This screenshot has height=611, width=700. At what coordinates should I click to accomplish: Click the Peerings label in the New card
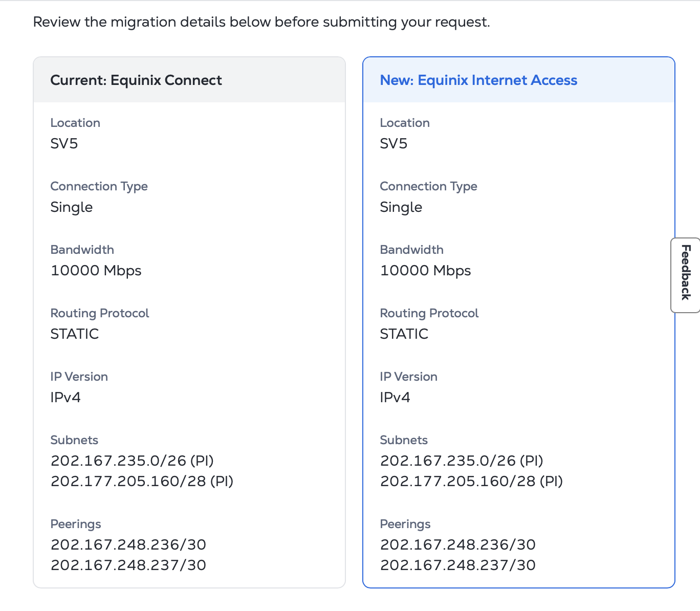pyautogui.click(x=405, y=524)
